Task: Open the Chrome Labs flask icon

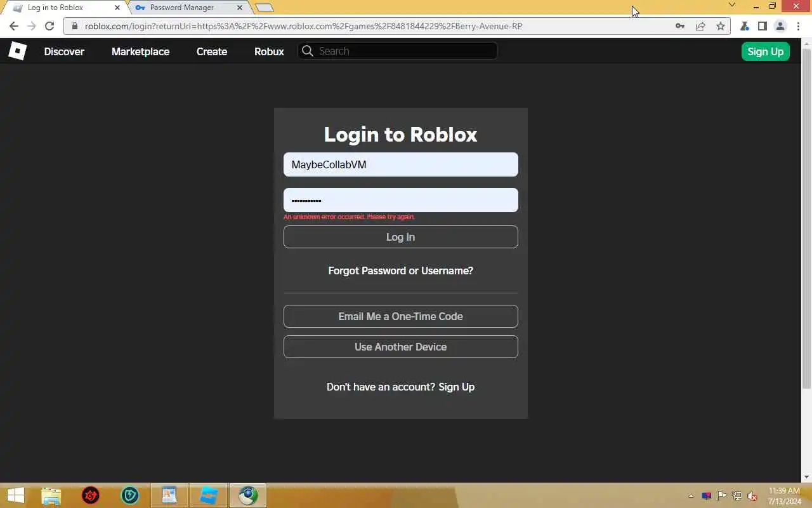Action: [745, 26]
